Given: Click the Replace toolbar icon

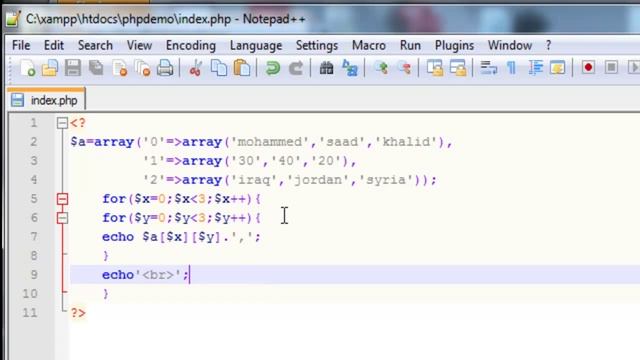Looking at the screenshot, I should [349, 68].
